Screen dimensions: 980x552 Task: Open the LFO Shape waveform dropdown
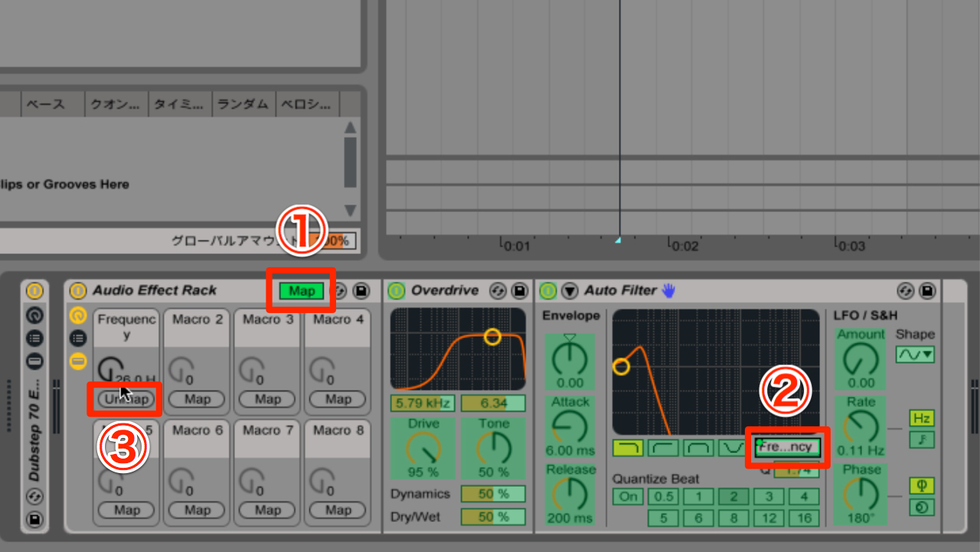[915, 354]
